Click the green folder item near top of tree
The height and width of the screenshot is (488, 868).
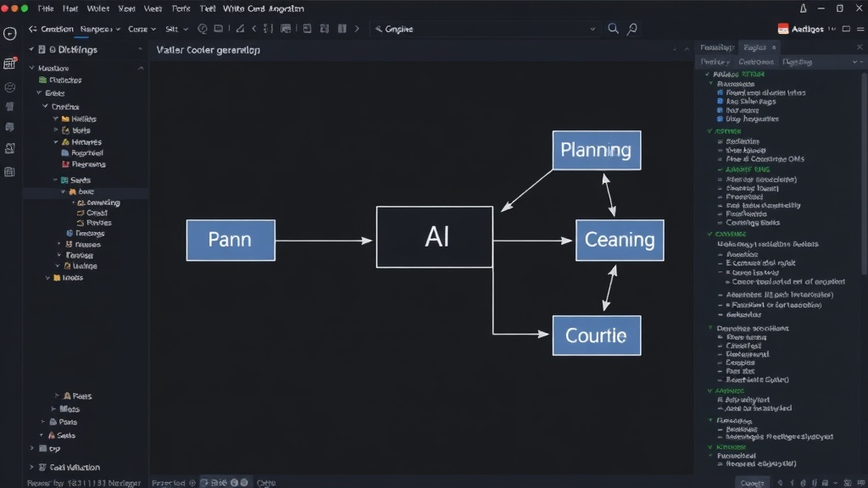point(61,80)
